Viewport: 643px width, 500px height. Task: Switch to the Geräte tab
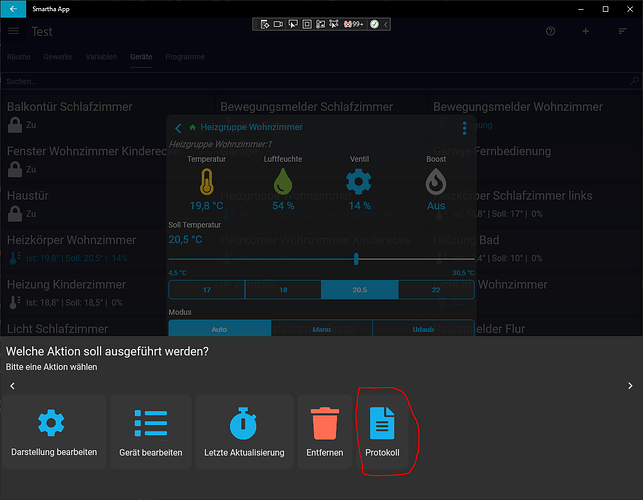tap(141, 57)
